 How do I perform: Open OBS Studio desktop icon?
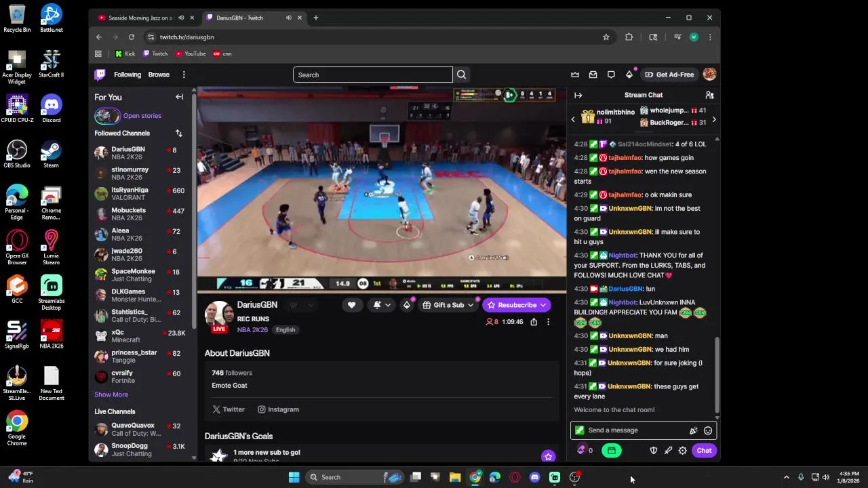17,154
